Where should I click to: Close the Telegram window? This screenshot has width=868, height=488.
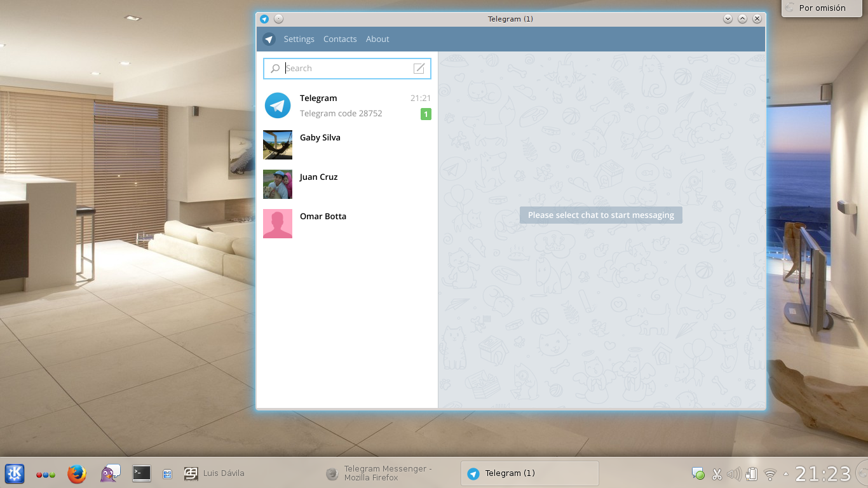coord(757,19)
